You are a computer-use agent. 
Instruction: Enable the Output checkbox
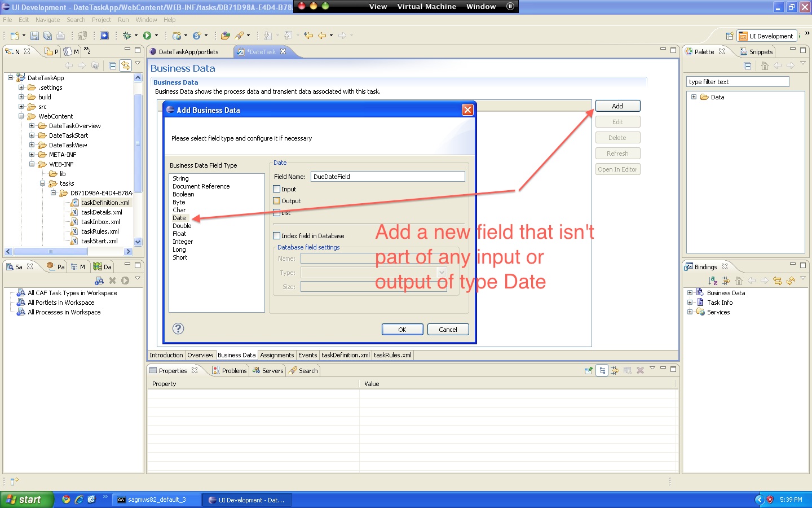click(x=277, y=201)
